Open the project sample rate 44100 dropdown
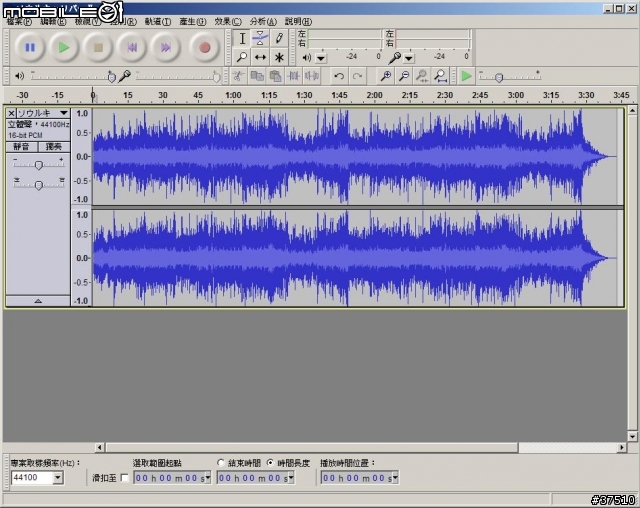This screenshot has height=508, width=640. point(58,477)
